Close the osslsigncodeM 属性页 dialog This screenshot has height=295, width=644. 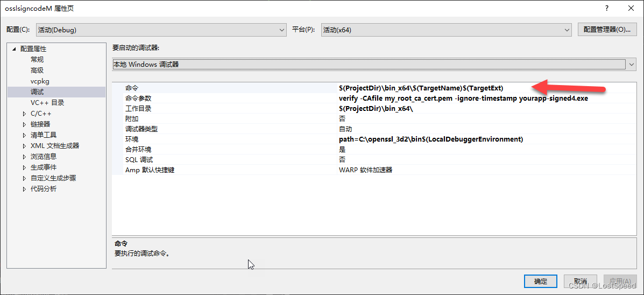click(631, 8)
